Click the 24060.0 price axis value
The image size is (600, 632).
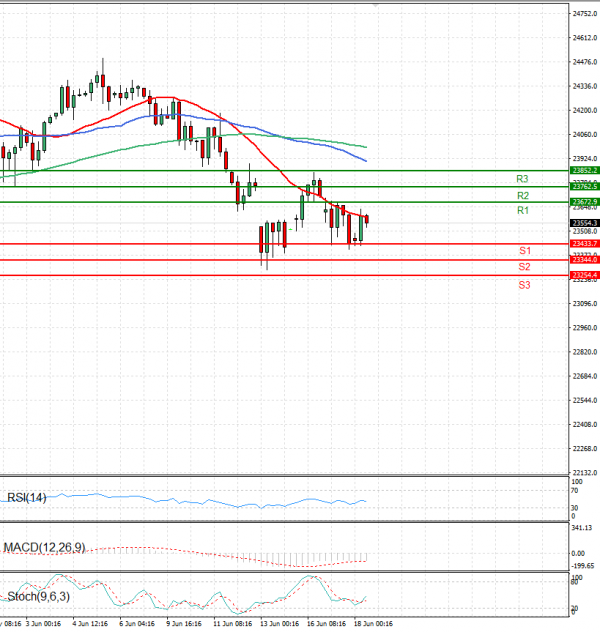tap(585, 135)
